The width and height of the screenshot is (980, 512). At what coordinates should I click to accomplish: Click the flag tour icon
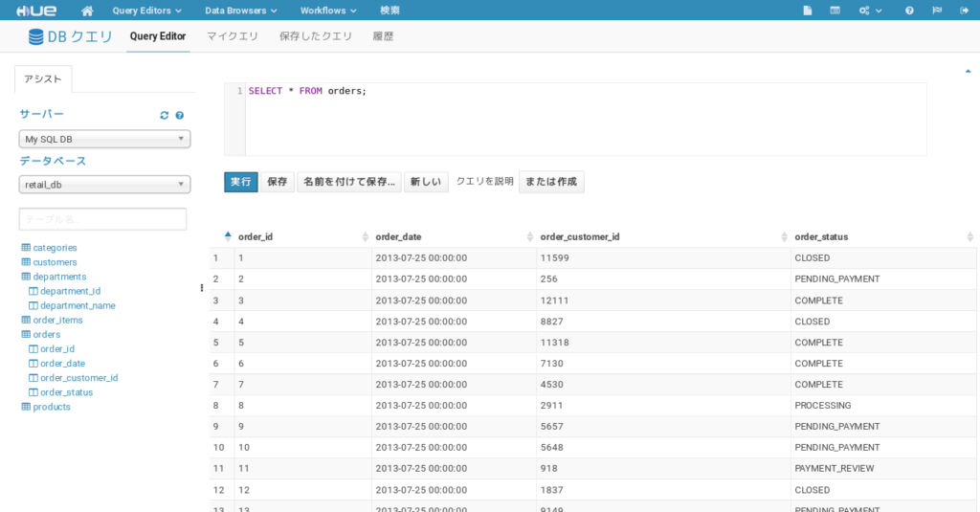pos(937,11)
